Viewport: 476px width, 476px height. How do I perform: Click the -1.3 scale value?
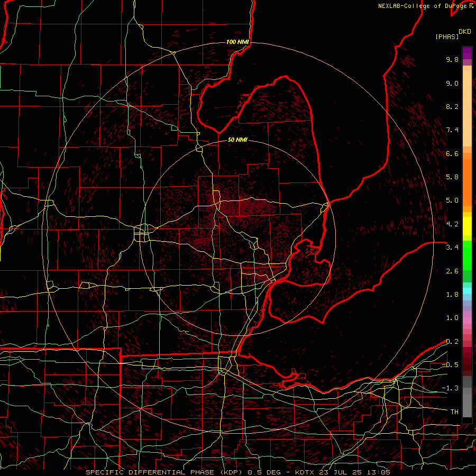click(450, 388)
